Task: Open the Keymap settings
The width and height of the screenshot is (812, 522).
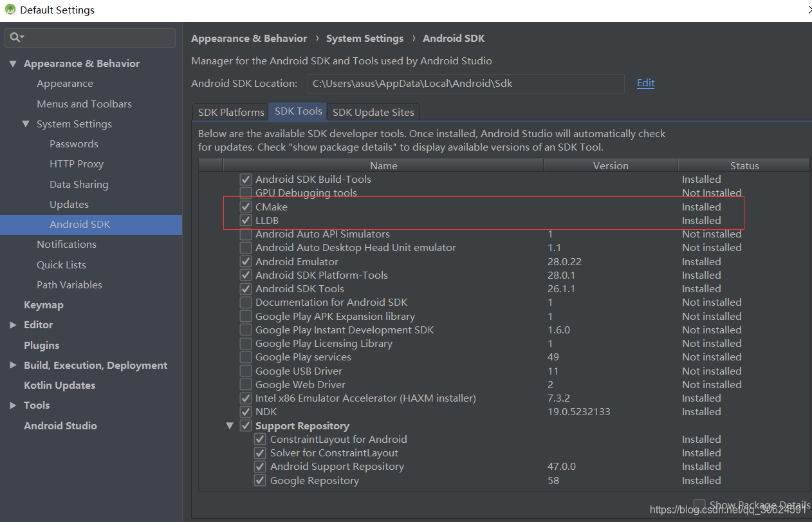Action: (x=44, y=305)
